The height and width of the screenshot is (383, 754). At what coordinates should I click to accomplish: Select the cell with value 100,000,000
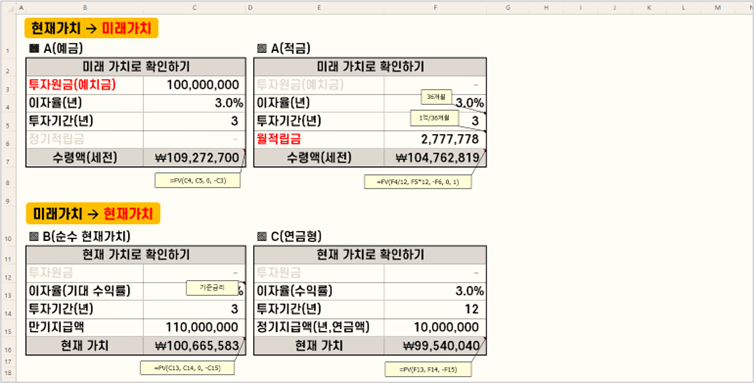[194, 85]
